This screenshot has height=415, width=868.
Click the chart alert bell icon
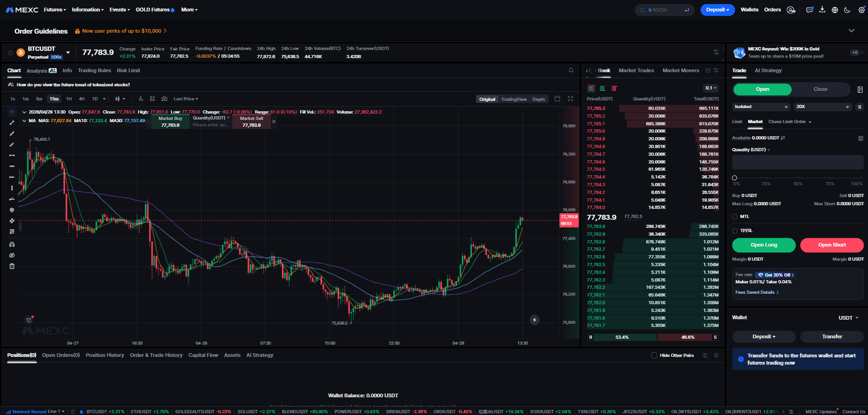click(x=571, y=70)
